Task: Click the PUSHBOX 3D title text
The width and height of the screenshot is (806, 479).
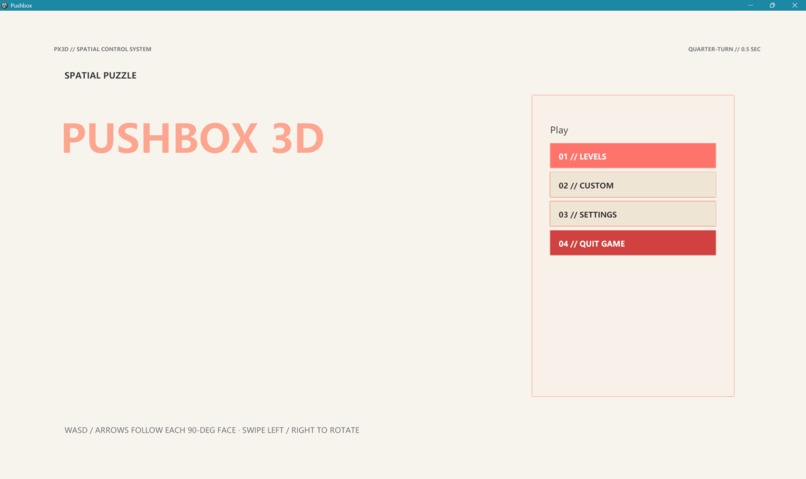Action: pos(193,138)
